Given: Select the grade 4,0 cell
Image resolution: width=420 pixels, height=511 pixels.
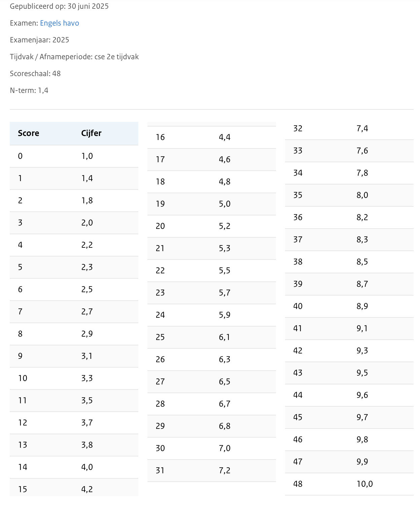Looking at the screenshot, I should coord(87,467).
